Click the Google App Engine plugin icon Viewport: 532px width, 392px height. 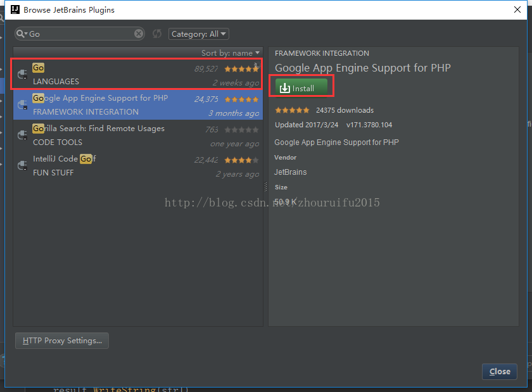point(22,104)
